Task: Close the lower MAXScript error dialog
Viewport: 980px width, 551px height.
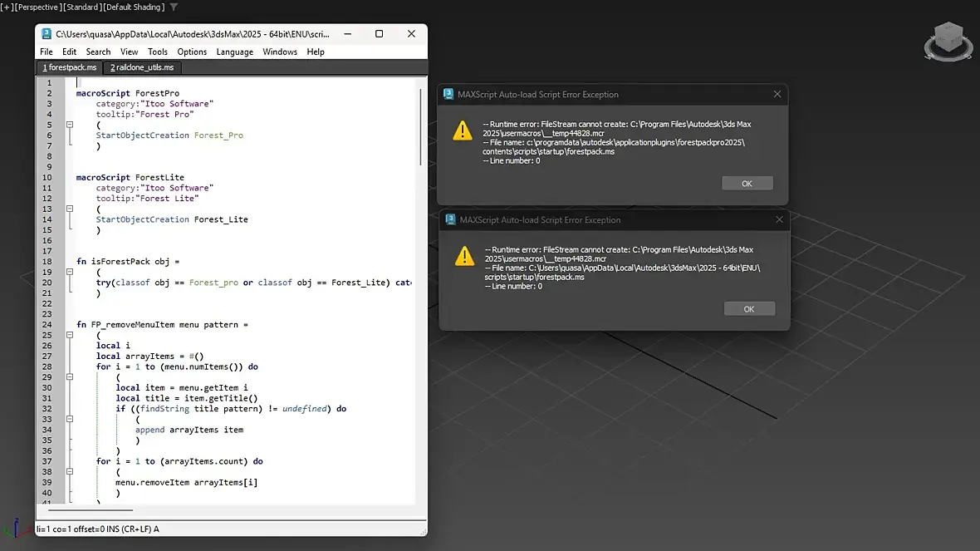Action: click(779, 219)
